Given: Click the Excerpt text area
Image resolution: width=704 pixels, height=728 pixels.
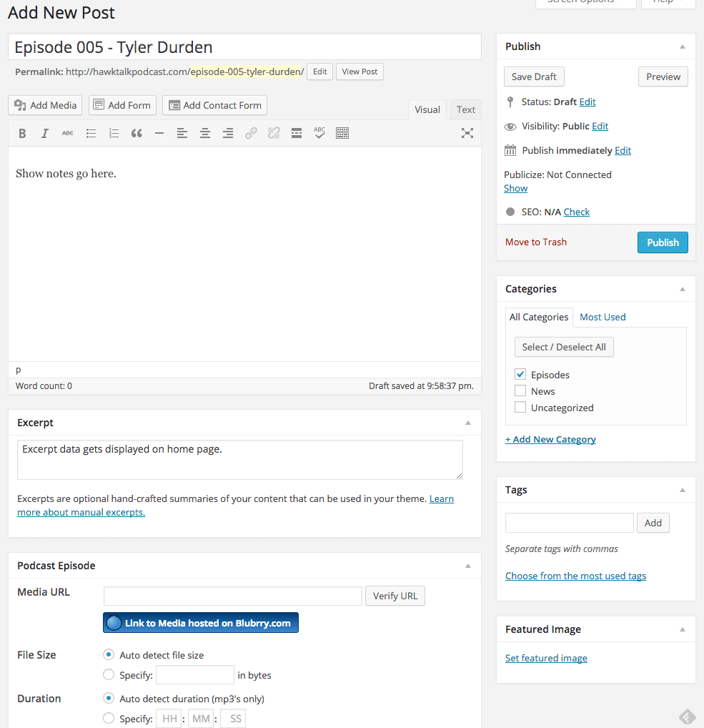Looking at the screenshot, I should coord(240,460).
